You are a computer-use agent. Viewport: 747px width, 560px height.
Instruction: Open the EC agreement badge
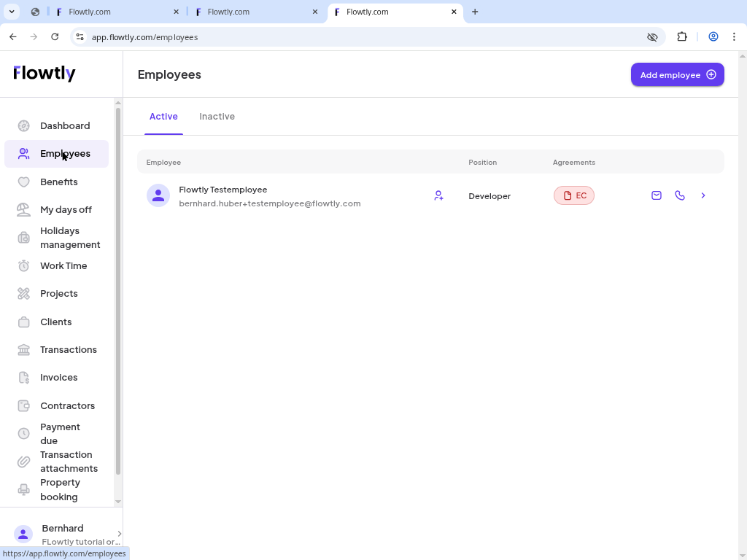[x=574, y=195]
